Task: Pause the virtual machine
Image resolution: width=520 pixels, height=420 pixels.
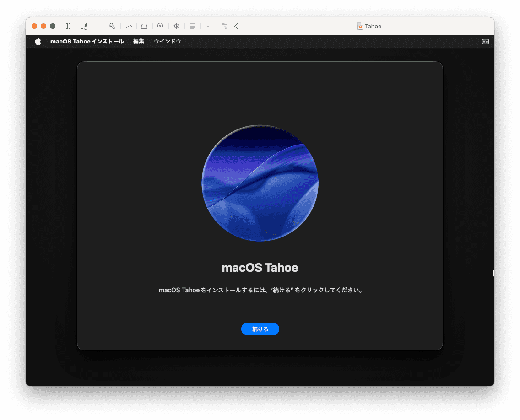Action: [68, 26]
